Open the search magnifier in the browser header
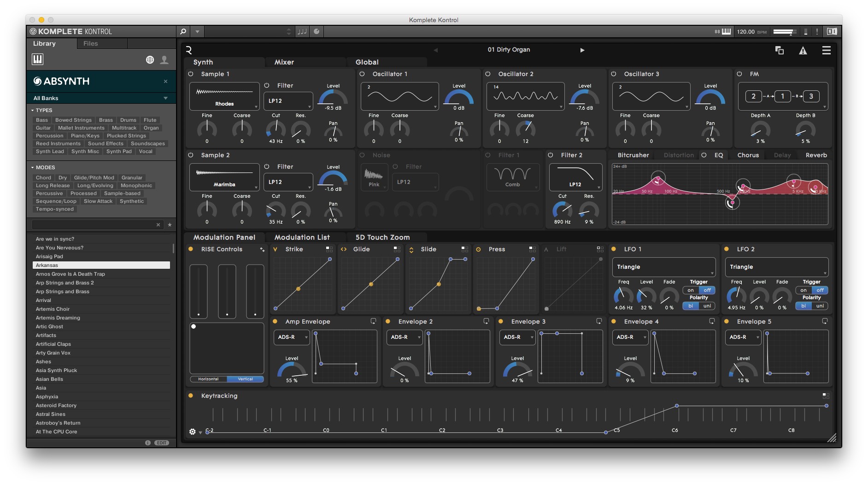Viewport: 868px width, 485px height. (x=183, y=31)
